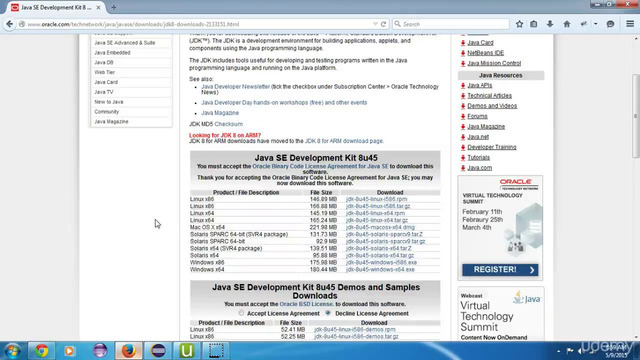
Task: Open the Action Center flag tray icon
Action: 570,351
